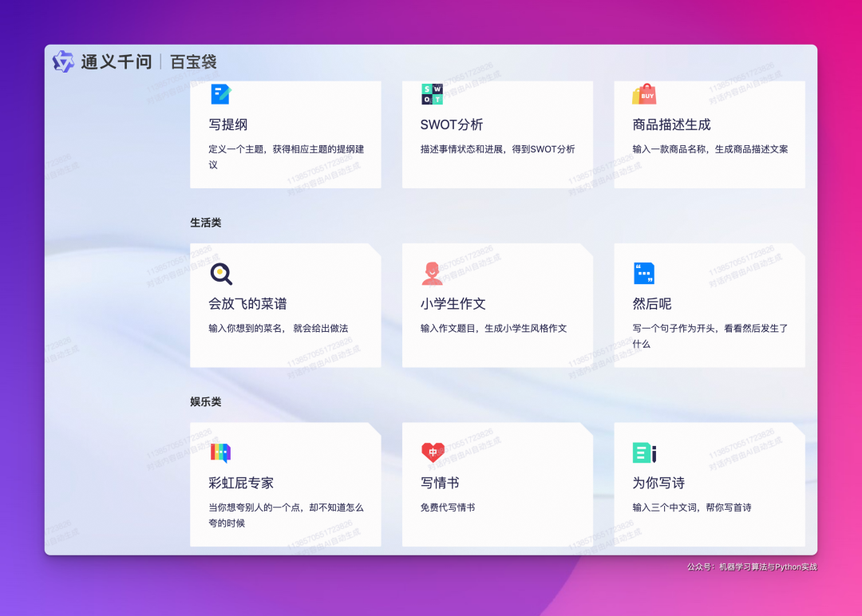Click the 通义千问 brand name
862x616 pixels.
[117, 61]
